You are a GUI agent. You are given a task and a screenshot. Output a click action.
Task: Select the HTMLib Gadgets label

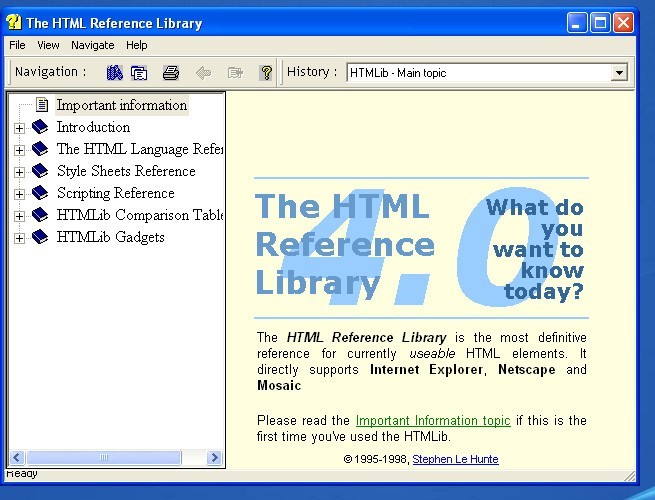coord(111,237)
